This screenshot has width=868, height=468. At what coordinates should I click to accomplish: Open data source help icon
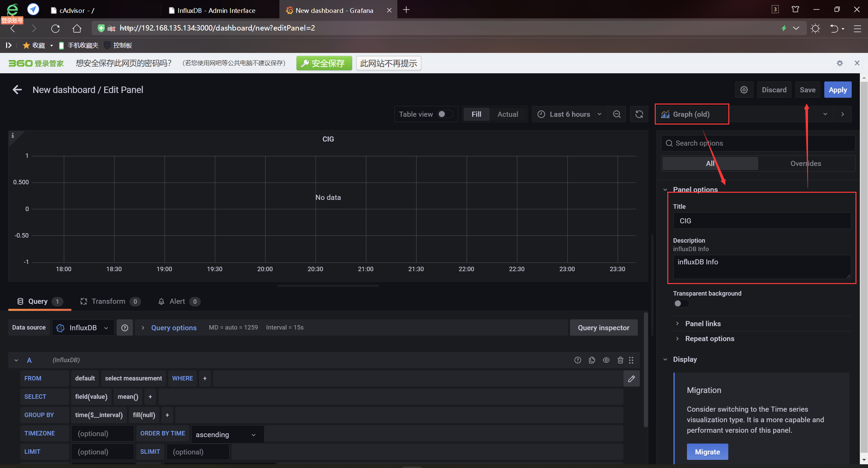coord(124,328)
